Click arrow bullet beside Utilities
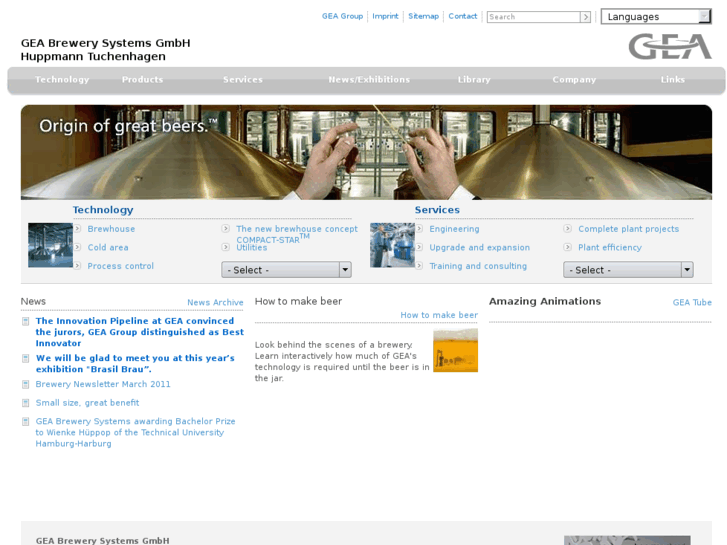The height and width of the screenshot is (545, 727). (226, 247)
